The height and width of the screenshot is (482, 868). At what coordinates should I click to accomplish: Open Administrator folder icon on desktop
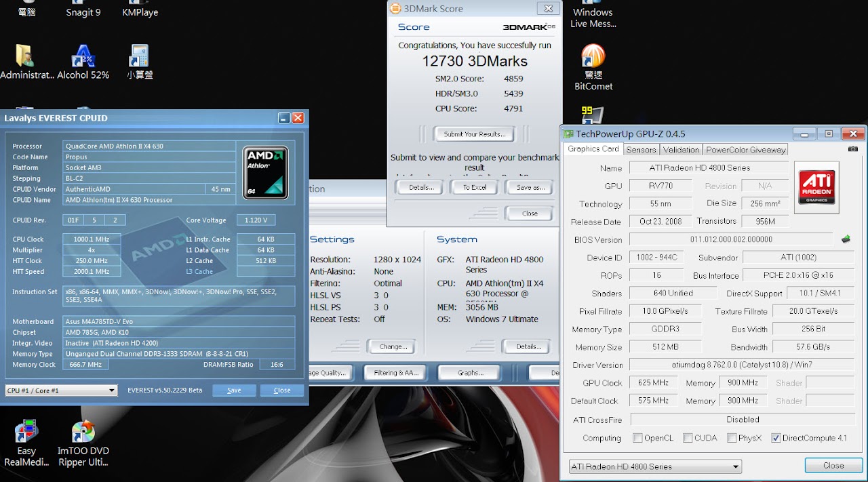pyautogui.click(x=26, y=62)
